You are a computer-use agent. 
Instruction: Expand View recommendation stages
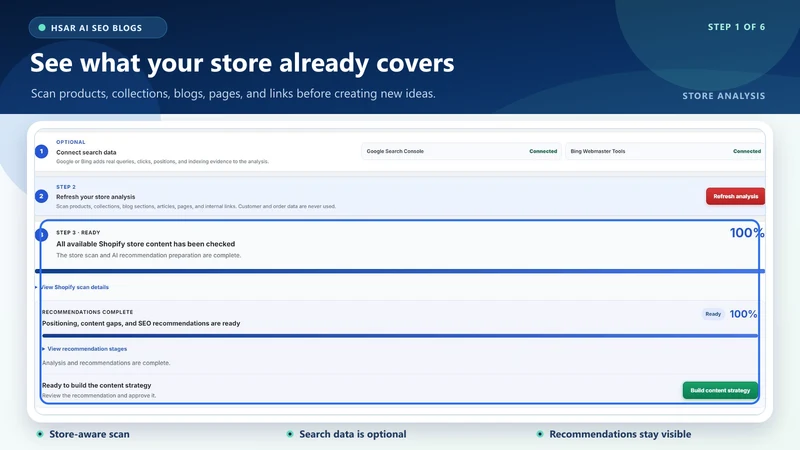[85, 349]
